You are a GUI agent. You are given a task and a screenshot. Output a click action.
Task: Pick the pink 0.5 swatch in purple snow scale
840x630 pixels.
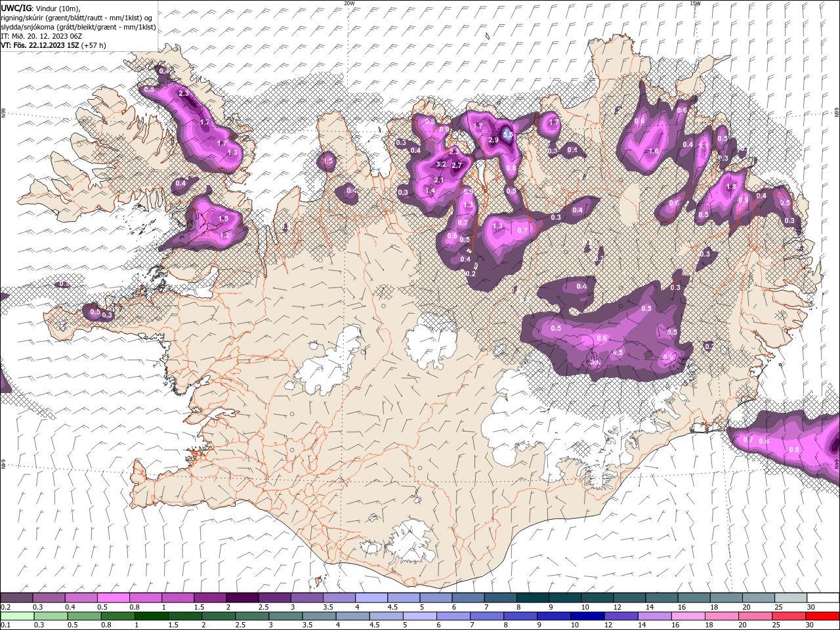point(113,598)
